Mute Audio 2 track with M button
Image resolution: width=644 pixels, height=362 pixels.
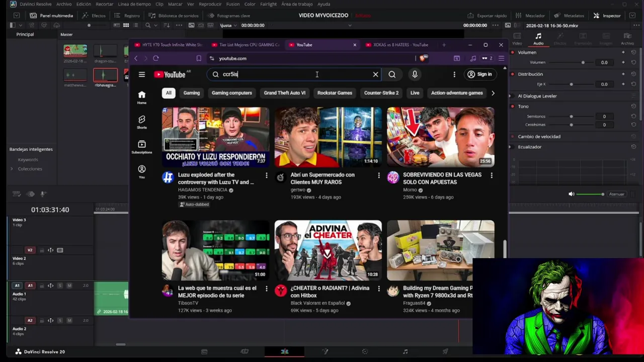point(69,320)
